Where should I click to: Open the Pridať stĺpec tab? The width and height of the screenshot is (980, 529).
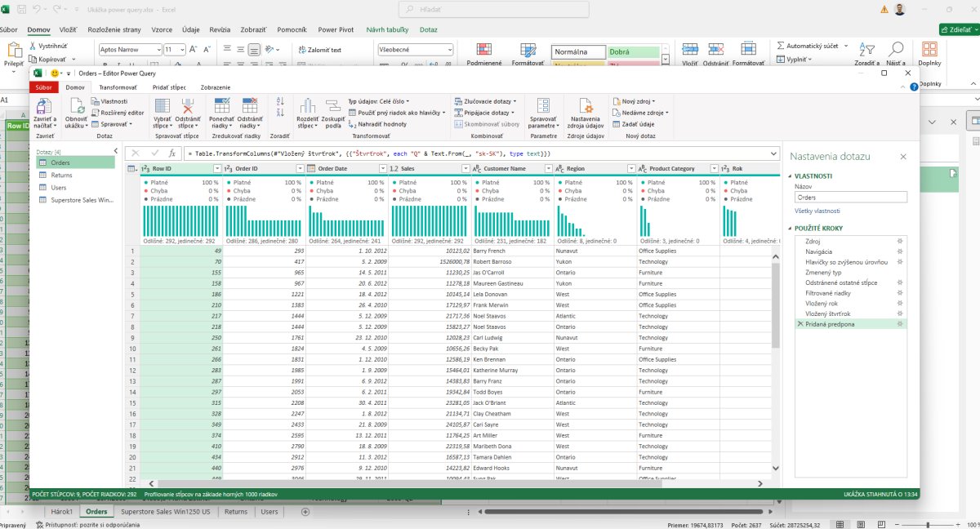pos(169,87)
